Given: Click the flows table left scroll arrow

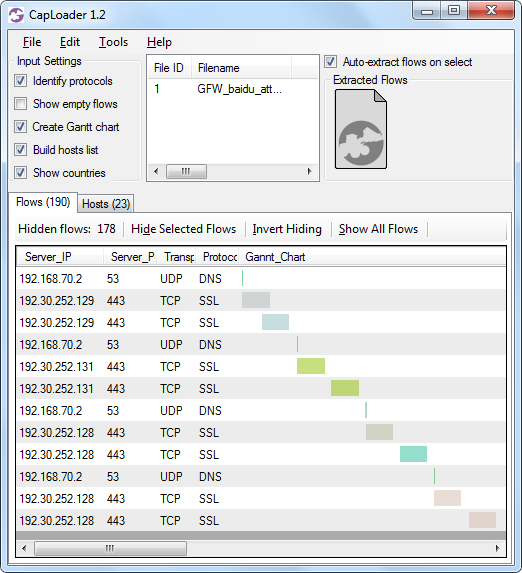Looking at the screenshot, I should pyautogui.click(x=24, y=548).
